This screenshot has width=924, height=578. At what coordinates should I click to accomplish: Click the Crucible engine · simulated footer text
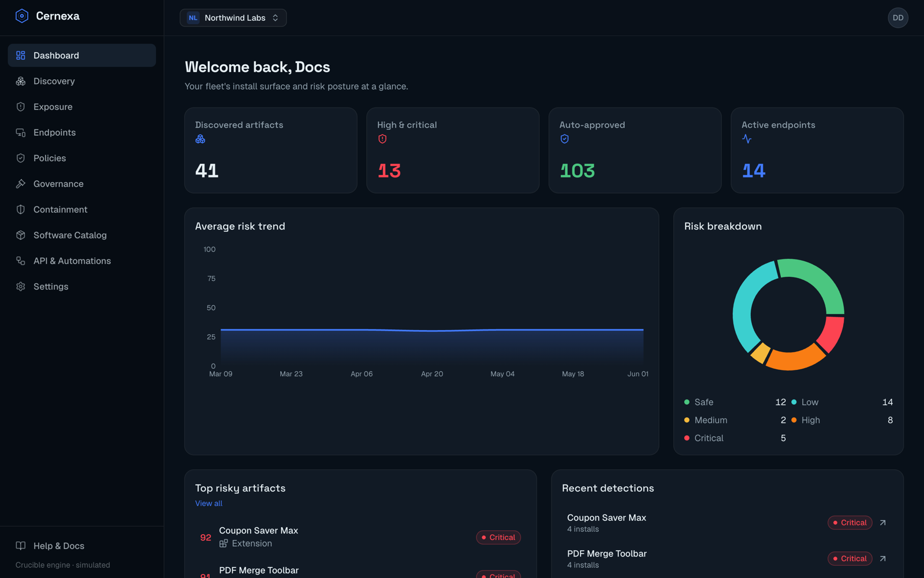pos(63,565)
